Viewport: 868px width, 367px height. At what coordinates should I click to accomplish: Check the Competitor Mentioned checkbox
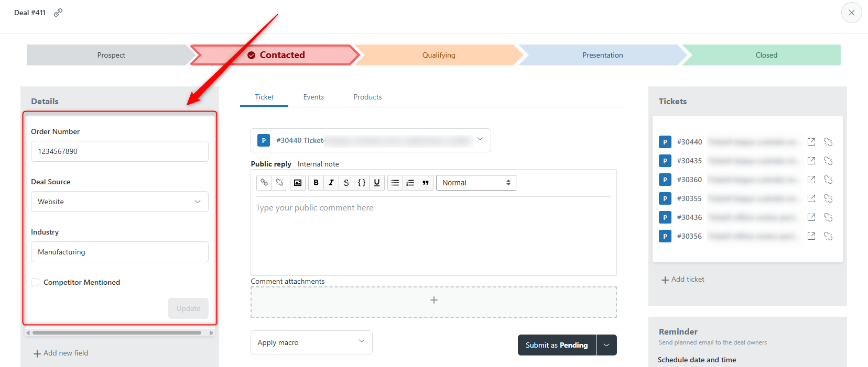35,282
